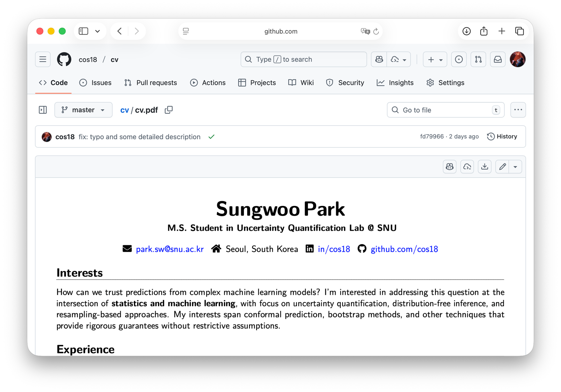Click the pencil edit file icon

tap(502, 167)
